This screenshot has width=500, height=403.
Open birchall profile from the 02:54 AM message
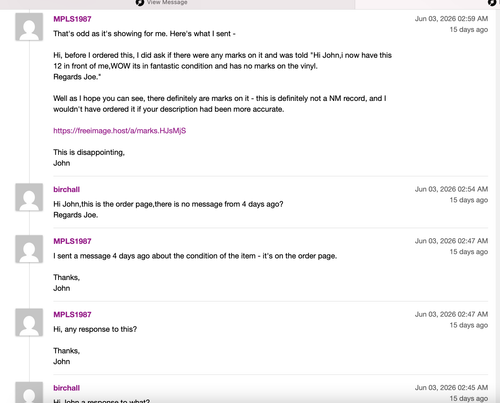67,189
